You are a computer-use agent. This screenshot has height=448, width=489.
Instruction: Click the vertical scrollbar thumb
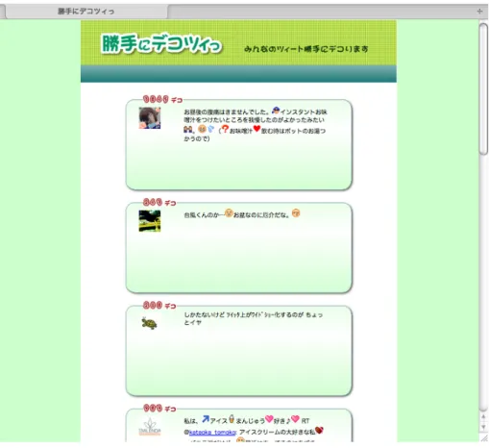click(x=483, y=89)
